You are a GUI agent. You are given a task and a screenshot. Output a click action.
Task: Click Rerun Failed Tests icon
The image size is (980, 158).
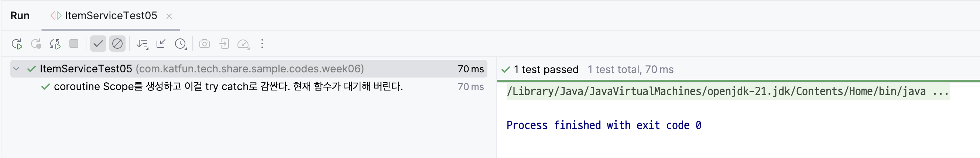tap(36, 44)
